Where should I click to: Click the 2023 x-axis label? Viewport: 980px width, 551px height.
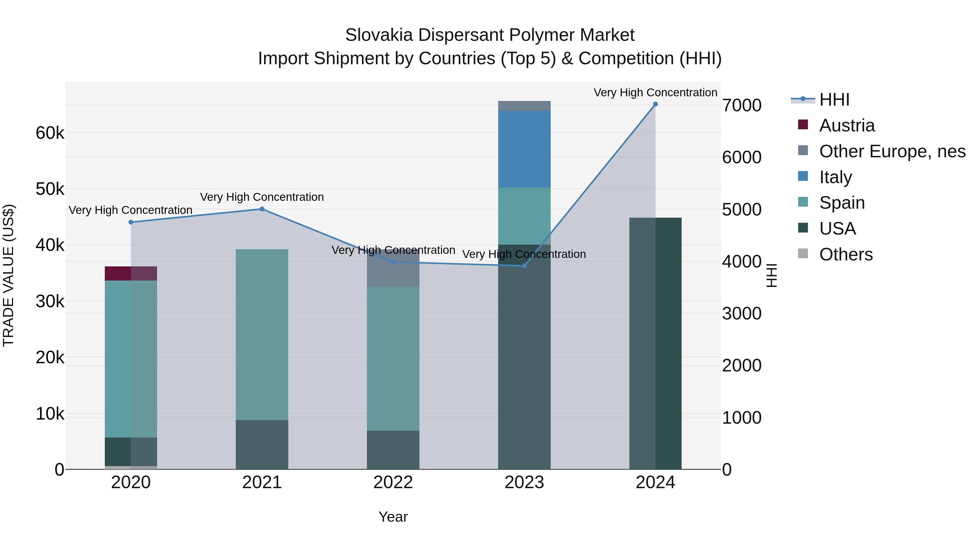(x=524, y=482)
